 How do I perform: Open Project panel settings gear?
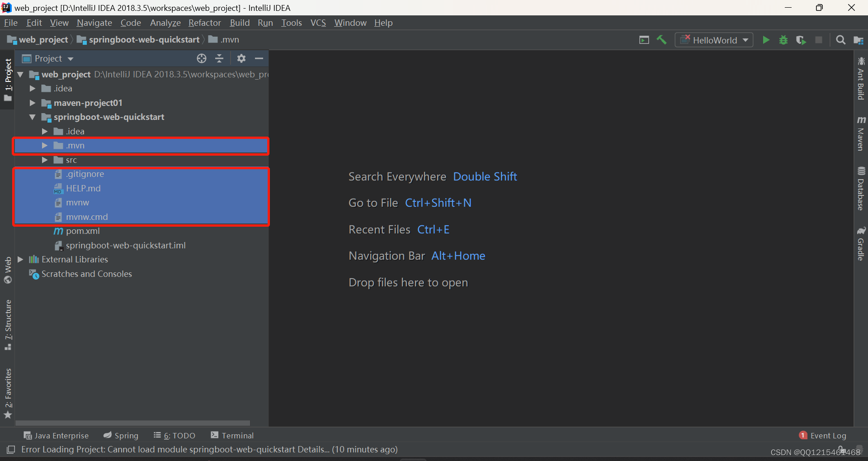point(241,58)
